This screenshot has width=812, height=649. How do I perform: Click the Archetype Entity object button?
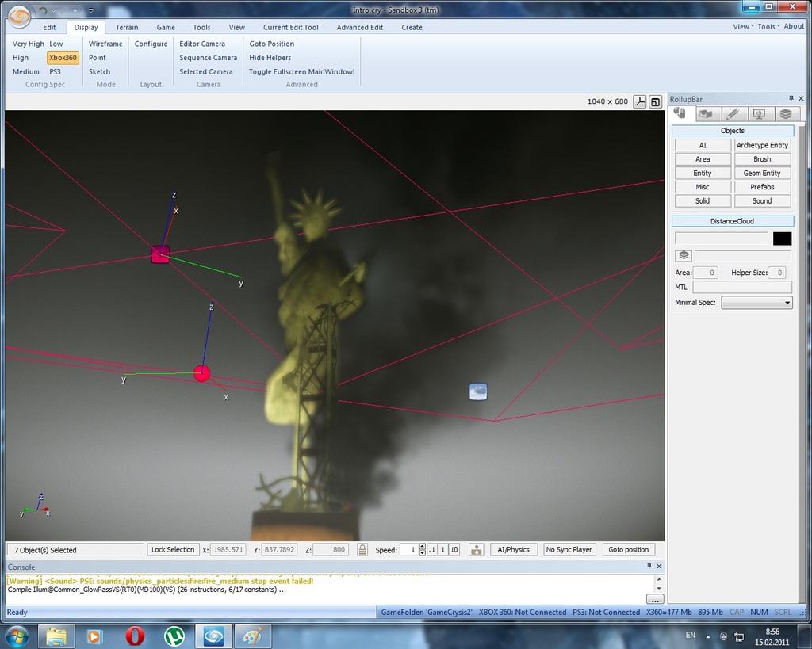762,145
